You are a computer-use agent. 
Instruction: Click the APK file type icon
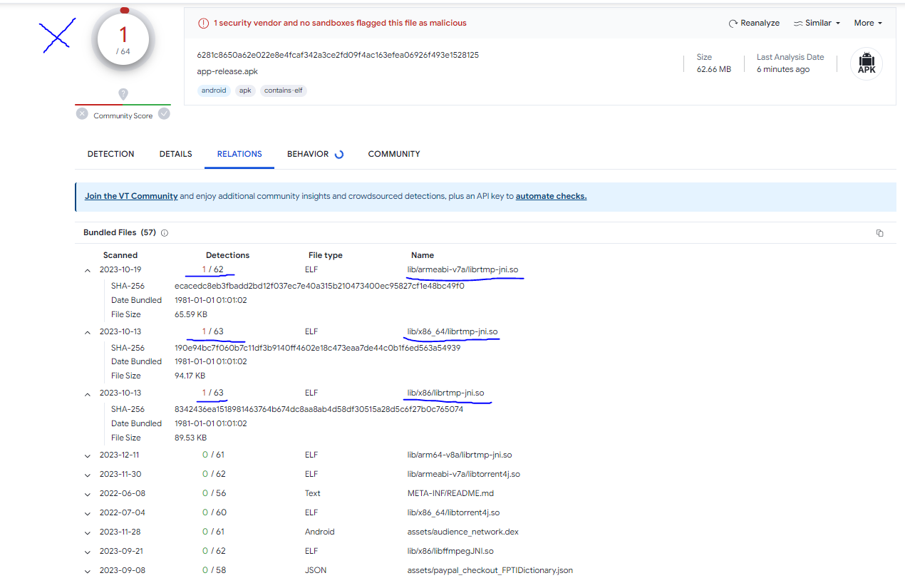(x=867, y=64)
